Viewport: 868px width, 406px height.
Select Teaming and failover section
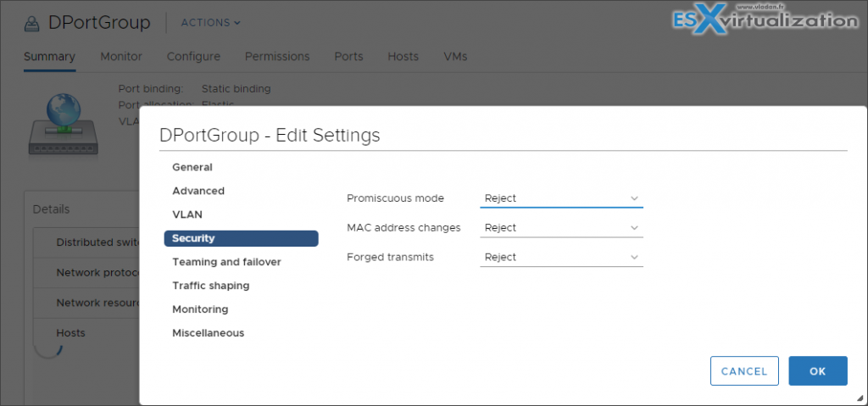[x=226, y=263]
